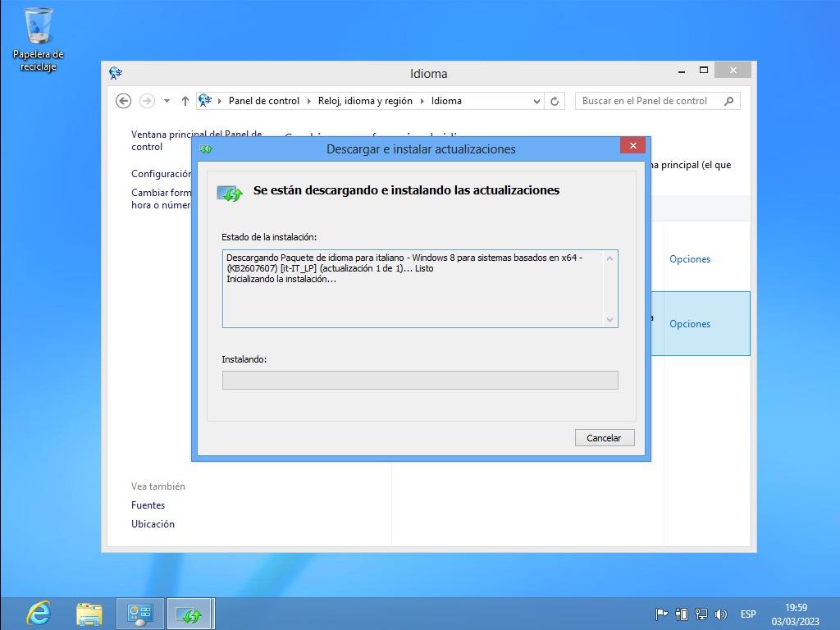This screenshot has width=840, height=630.
Task: Click the date 03/03/2023 in the taskbar
Action: tap(796, 622)
